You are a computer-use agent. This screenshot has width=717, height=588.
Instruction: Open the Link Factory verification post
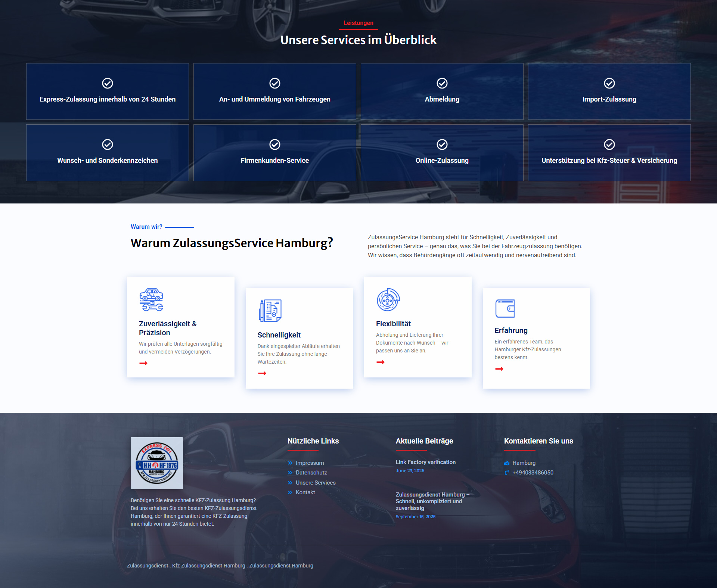pyautogui.click(x=426, y=462)
